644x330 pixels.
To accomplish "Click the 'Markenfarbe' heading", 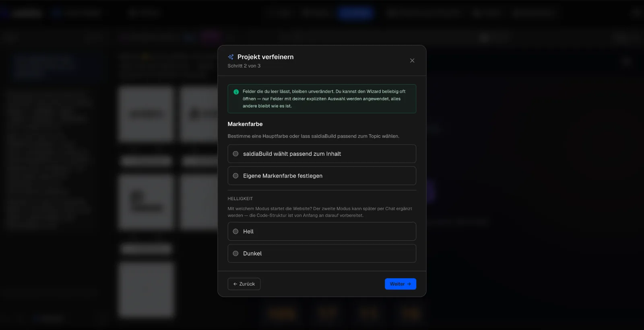I will [245, 124].
